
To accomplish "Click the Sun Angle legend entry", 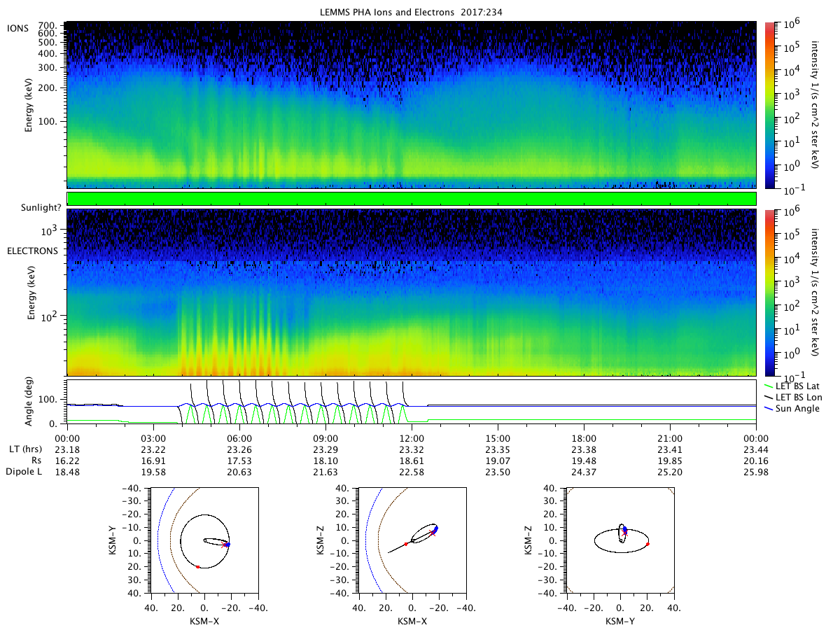I will tap(791, 408).
